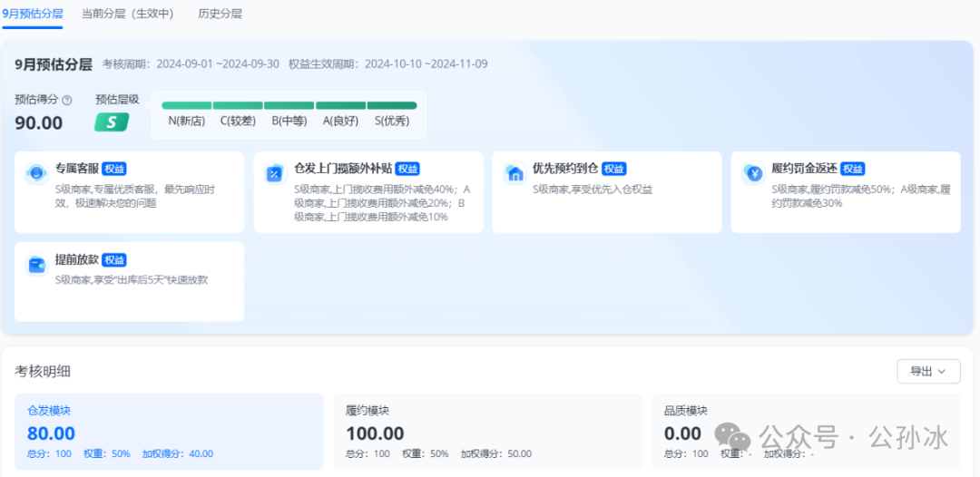Click the 优先预约到仓 house icon
The width and height of the screenshot is (980, 477).
514,173
